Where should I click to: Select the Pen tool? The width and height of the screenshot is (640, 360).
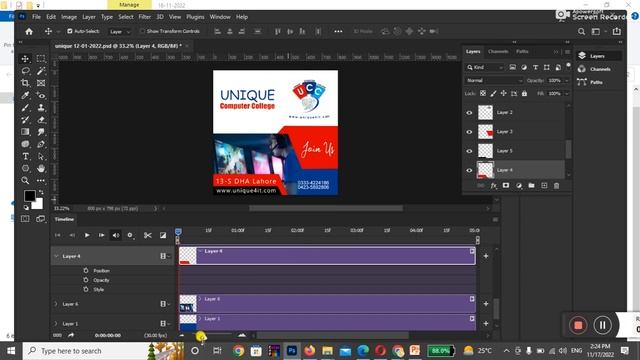(x=41, y=144)
